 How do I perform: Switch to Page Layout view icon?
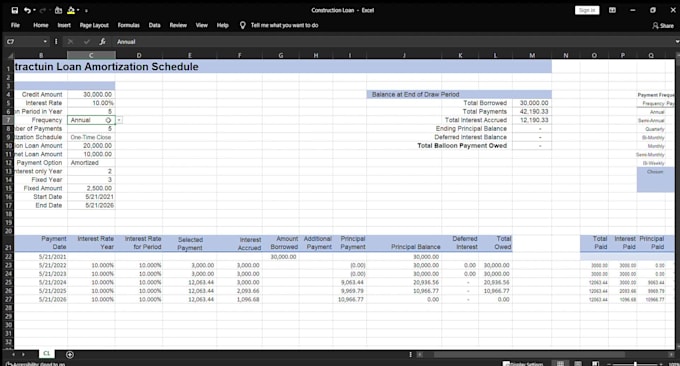578,363
